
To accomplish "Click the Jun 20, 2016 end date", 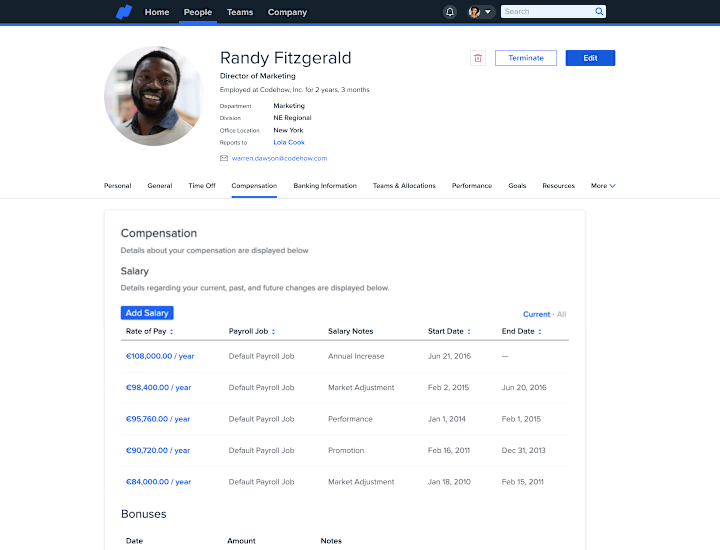I will coord(524,388).
